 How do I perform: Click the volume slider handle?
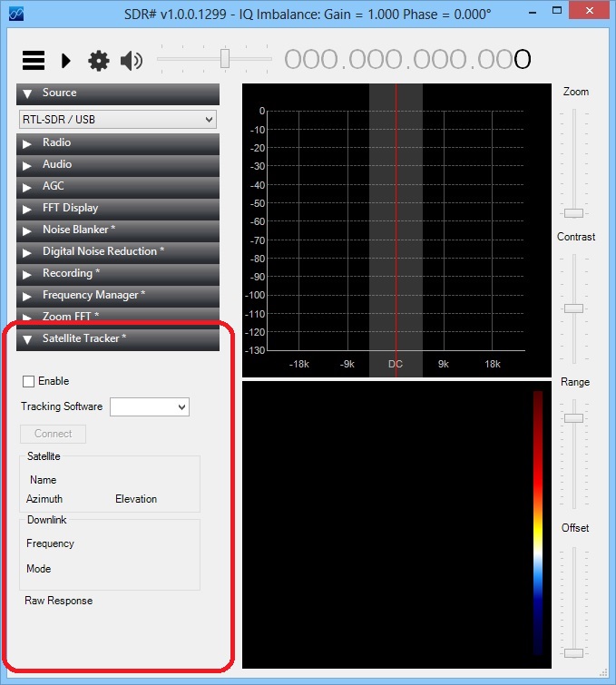point(225,59)
